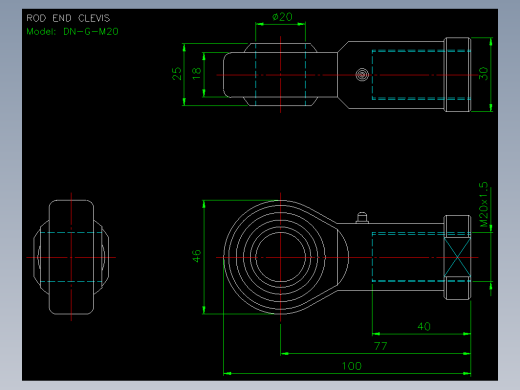This screenshot has height=390, width=520.
Task: Click the grease nipple circle in top view
Action: pos(362,75)
